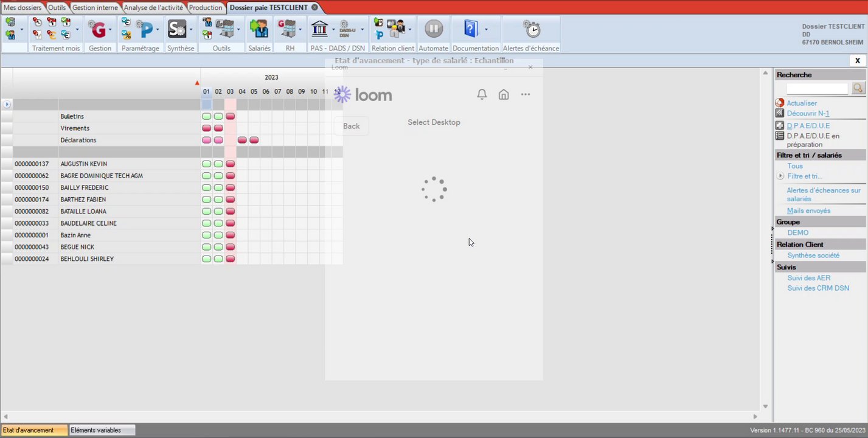Click the PAS bank building icon
Viewport: 868px width, 438px height.
320,29
